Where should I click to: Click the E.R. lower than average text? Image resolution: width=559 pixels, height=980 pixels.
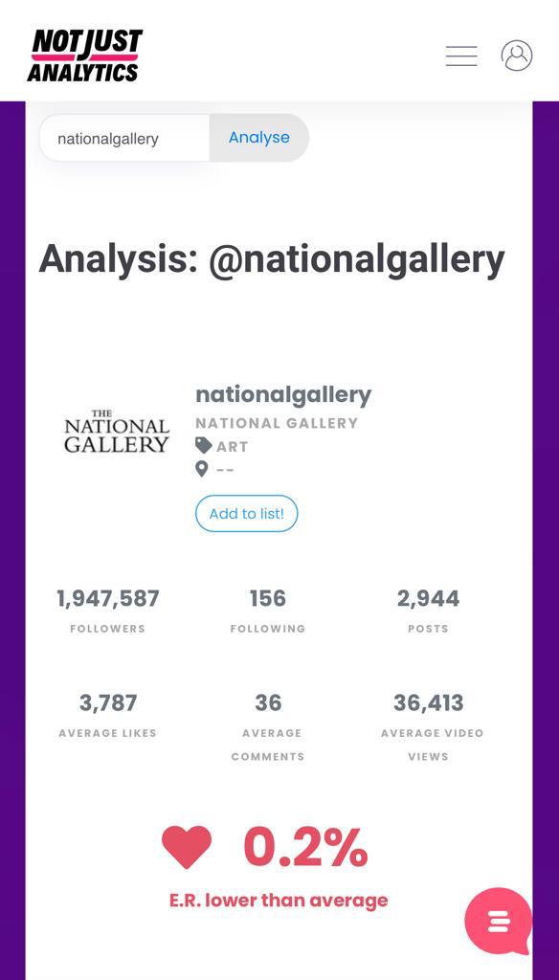[x=279, y=901]
